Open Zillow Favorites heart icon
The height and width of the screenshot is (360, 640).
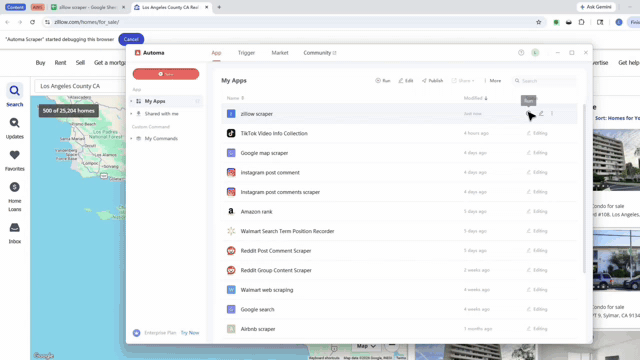point(14,155)
